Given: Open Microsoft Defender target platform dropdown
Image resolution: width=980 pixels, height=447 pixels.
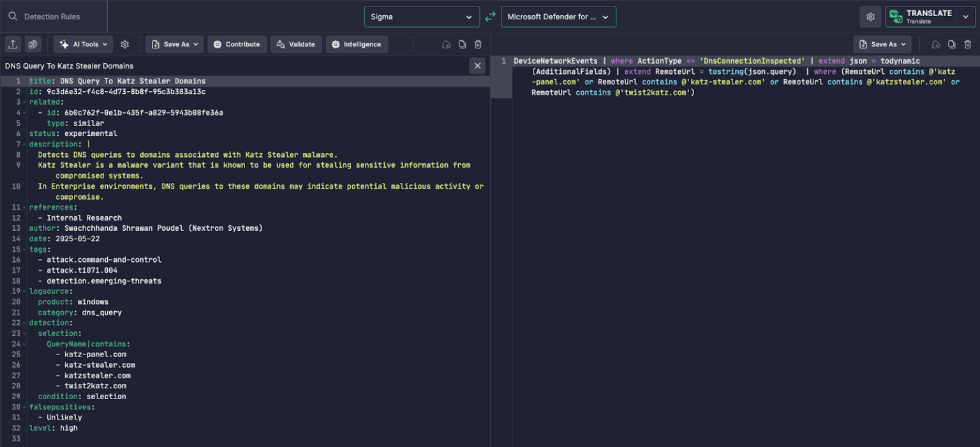Looking at the screenshot, I should 558,17.
